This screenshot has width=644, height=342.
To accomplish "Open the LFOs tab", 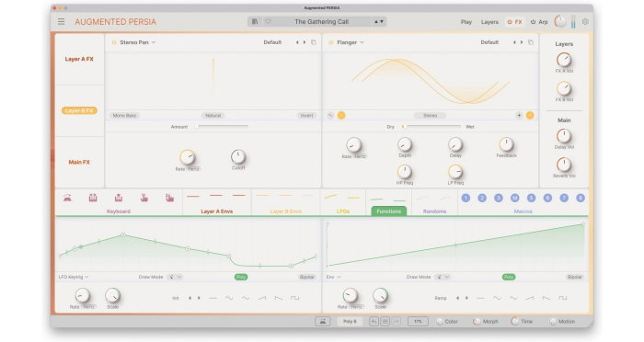I will pos(343,211).
